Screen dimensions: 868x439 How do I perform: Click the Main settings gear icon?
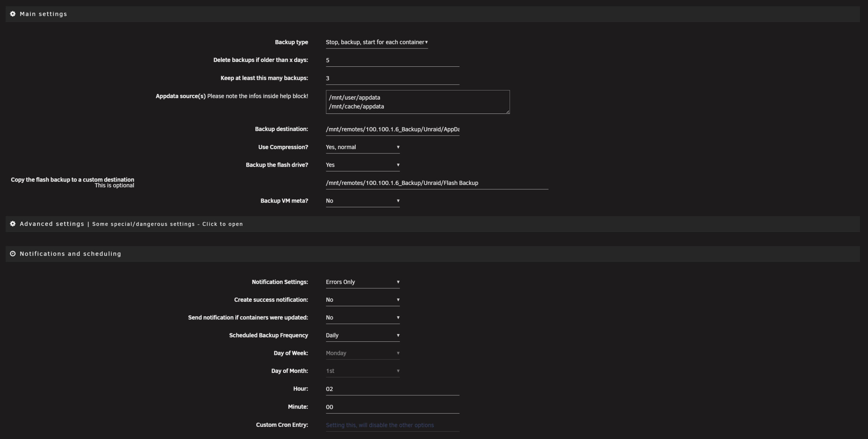pyautogui.click(x=13, y=14)
